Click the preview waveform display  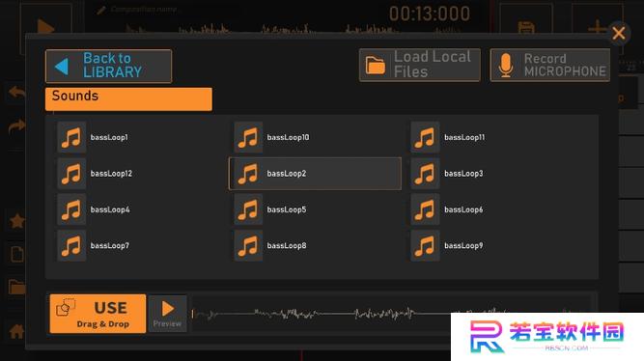322,314
